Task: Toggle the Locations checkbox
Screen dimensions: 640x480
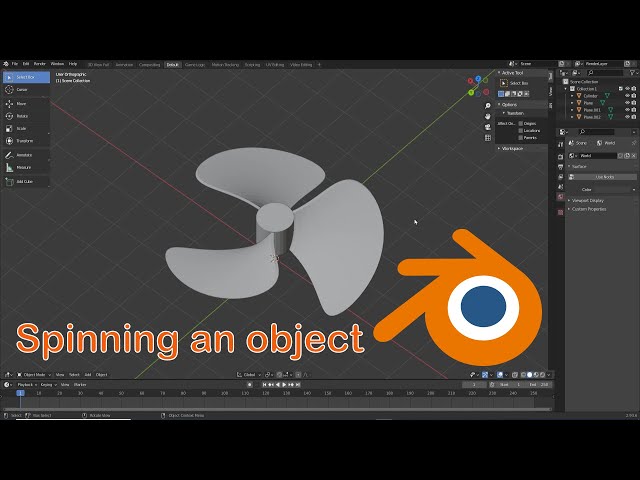Action: 521,131
